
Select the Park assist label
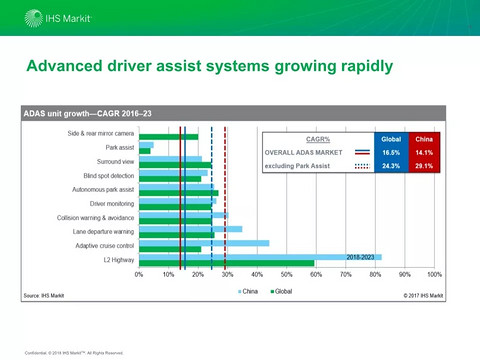coord(120,147)
